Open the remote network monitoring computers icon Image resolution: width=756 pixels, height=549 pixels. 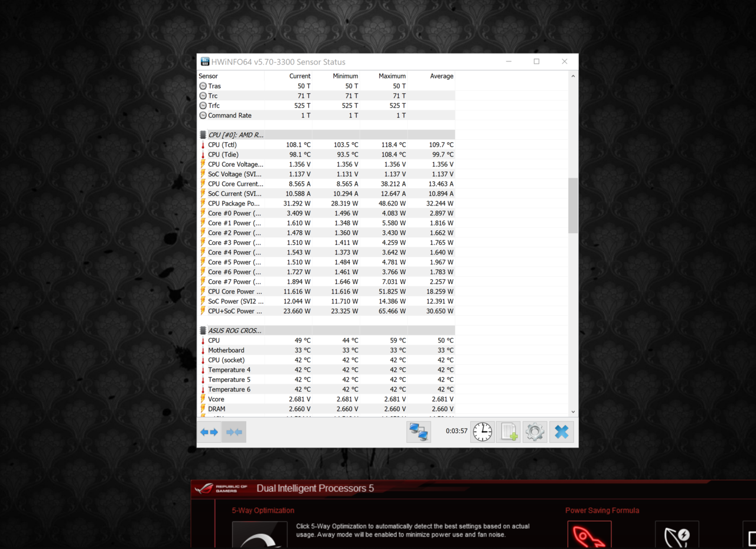419,432
